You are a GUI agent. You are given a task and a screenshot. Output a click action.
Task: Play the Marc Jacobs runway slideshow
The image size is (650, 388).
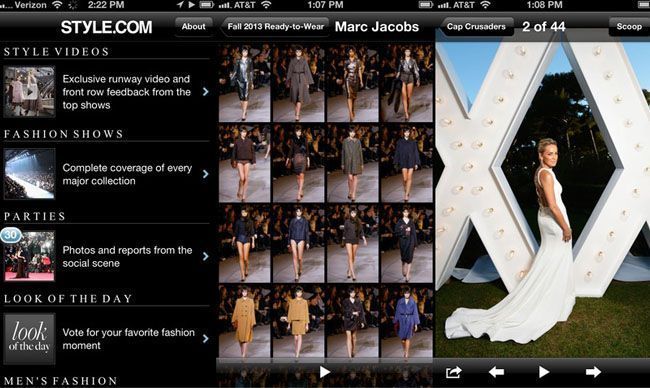(x=325, y=372)
